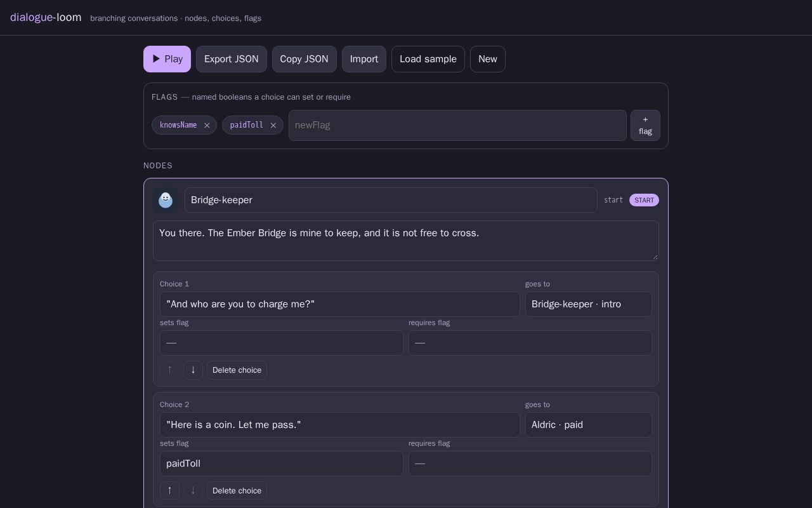Click Copy JSON button
The image size is (812, 508).
(304, 59)
